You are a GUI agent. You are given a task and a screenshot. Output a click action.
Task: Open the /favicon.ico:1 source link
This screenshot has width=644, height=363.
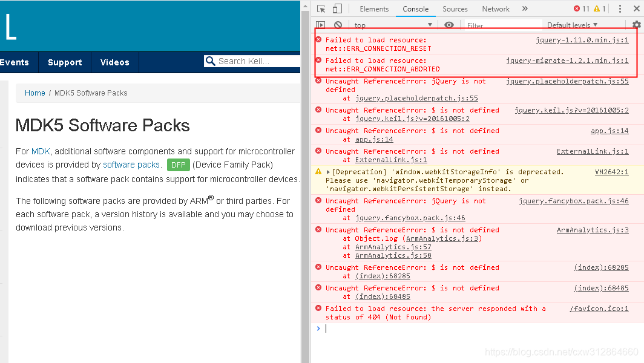tap(599, 309)
